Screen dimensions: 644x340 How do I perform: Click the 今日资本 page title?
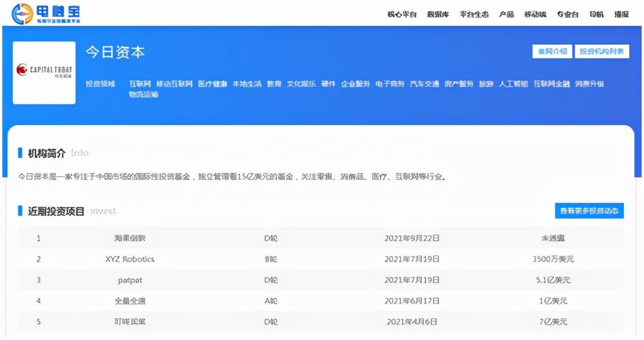pos(116,52)
